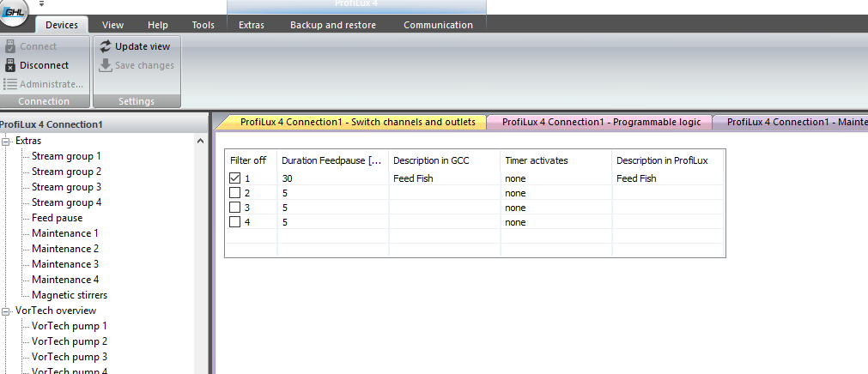Click the tree panel scroll up arrow
Image resolution: width=868 pixels, height=374 pixels.
coord(200,141)
